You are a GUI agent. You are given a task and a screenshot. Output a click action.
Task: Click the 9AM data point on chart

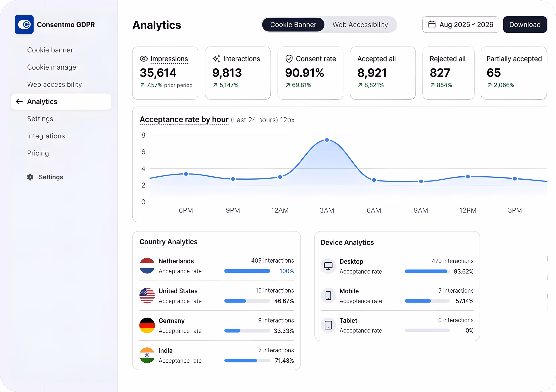pyautogui.click(x=421, y=181)
